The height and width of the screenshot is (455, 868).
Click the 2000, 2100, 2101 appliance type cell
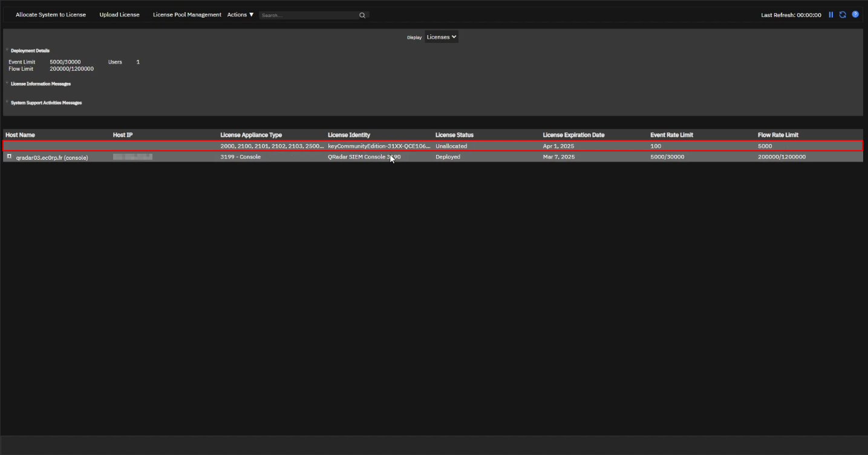click(x=272, y=146)
